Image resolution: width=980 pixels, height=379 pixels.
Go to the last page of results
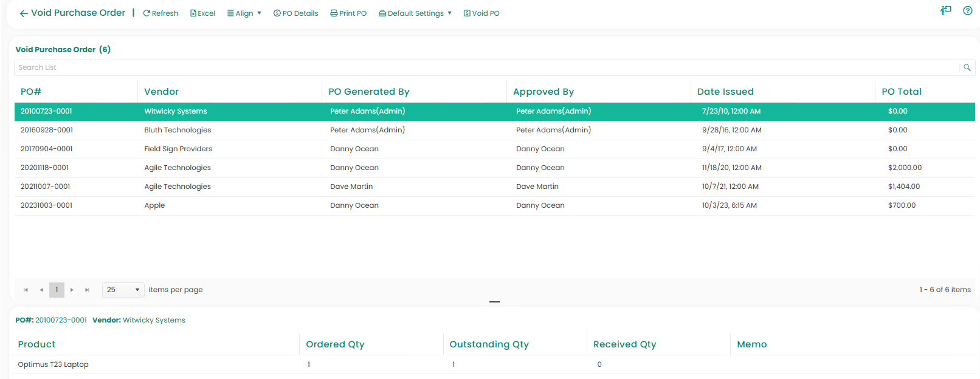tap(87, 290)
